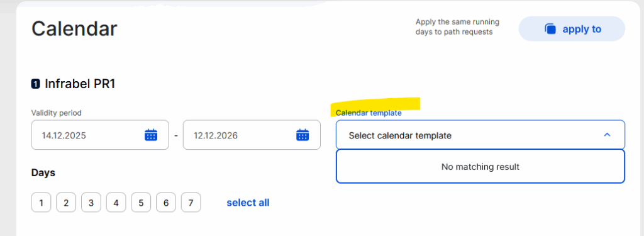Click the copy icon inside apply to
The image size is (644, 236).
click(550, 29)
